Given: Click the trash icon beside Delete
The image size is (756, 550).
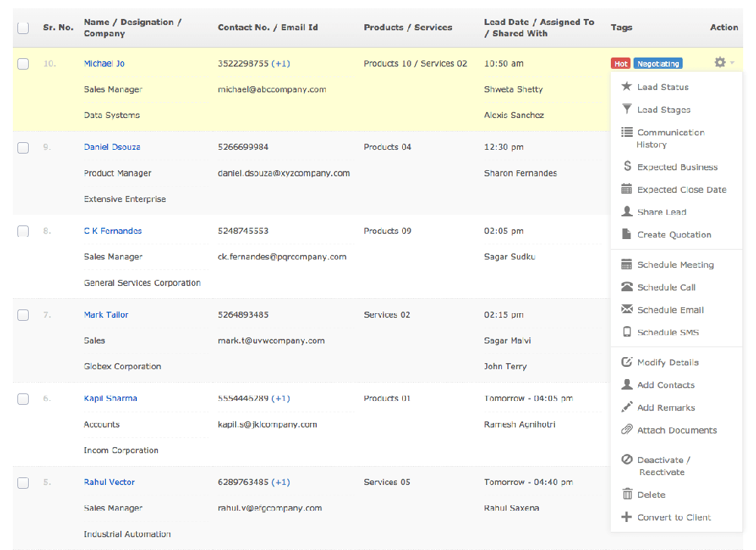Looking at the screenshot, I should [627, 494].
